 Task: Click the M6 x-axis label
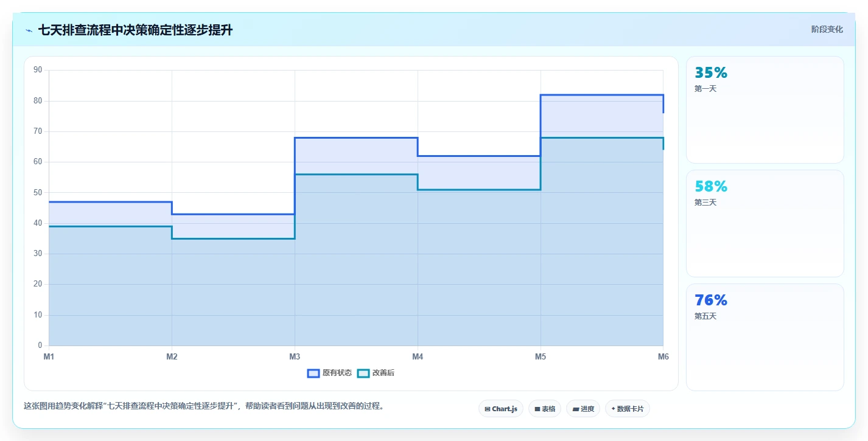[663, 356]
